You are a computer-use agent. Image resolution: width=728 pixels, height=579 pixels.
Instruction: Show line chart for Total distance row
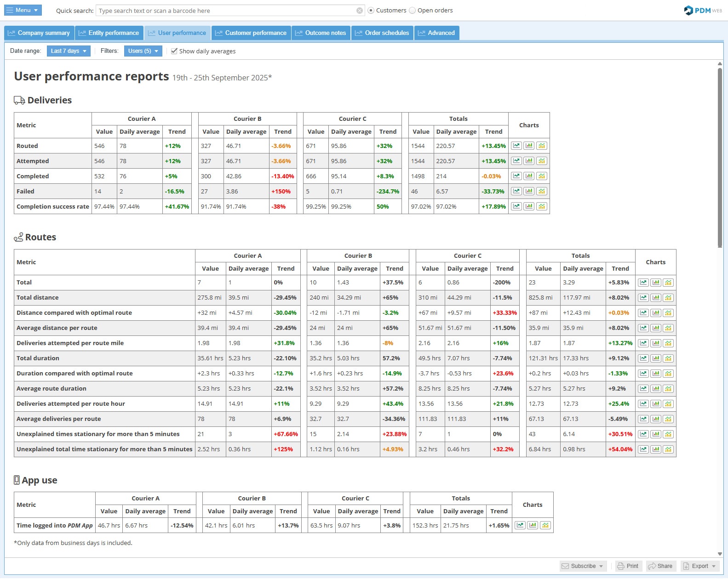[x=643, y=298]
